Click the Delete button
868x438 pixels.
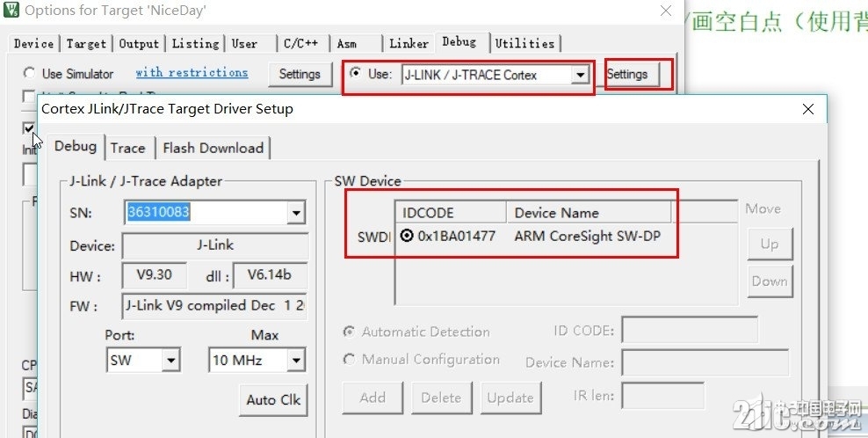(441, 398)
